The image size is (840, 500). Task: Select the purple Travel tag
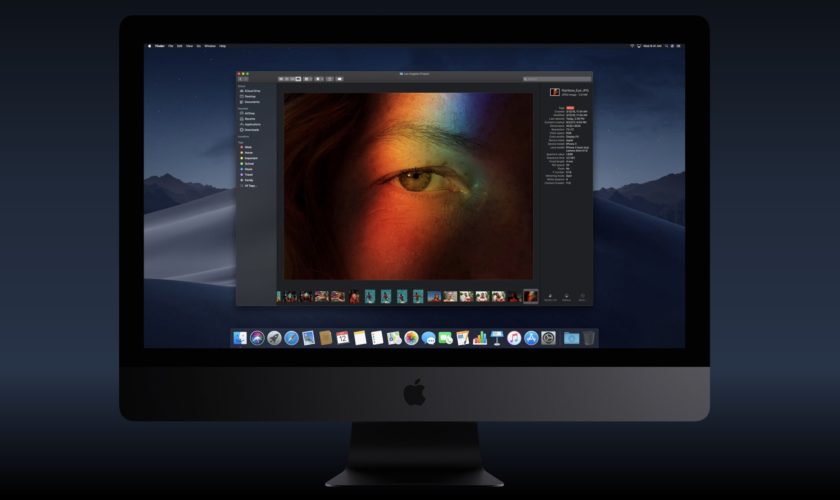pyautogui.click(x=246, y=175)
